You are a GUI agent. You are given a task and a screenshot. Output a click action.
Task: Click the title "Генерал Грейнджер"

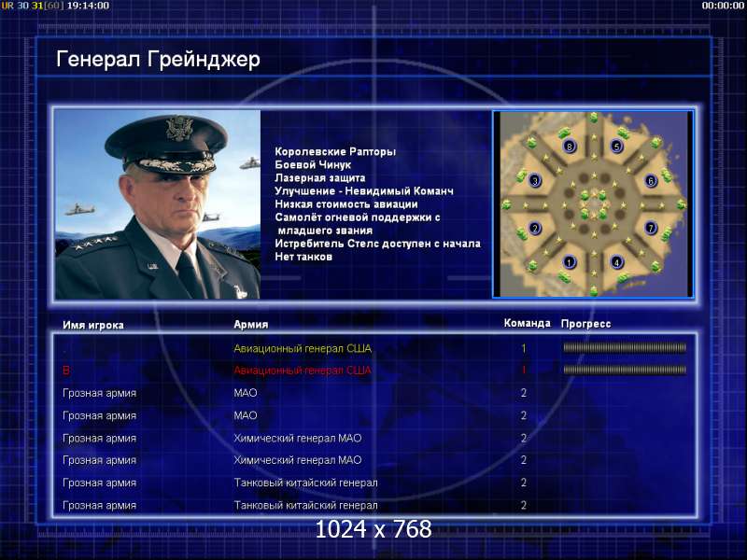[158, 60]
